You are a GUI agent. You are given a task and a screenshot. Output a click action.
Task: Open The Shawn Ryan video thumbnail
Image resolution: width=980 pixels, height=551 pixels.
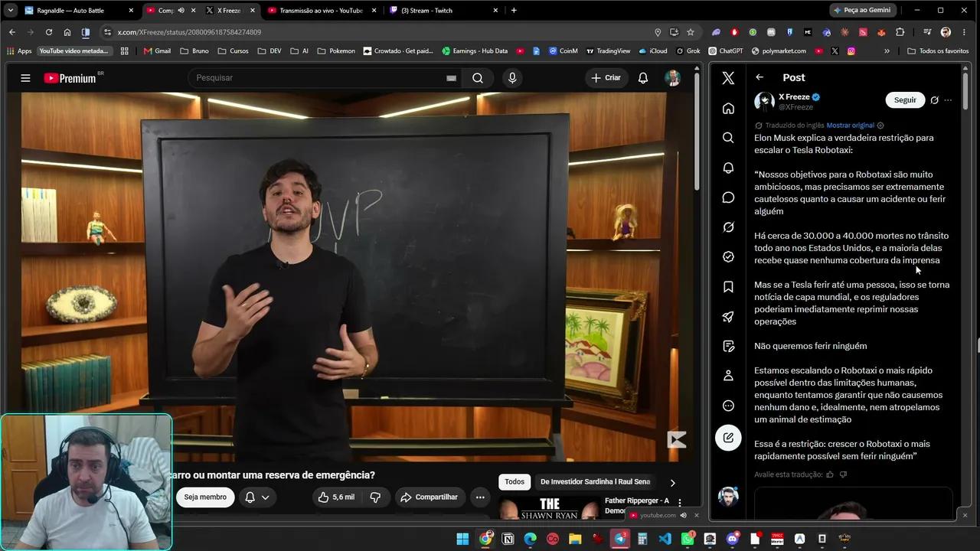tap(549, 509)
